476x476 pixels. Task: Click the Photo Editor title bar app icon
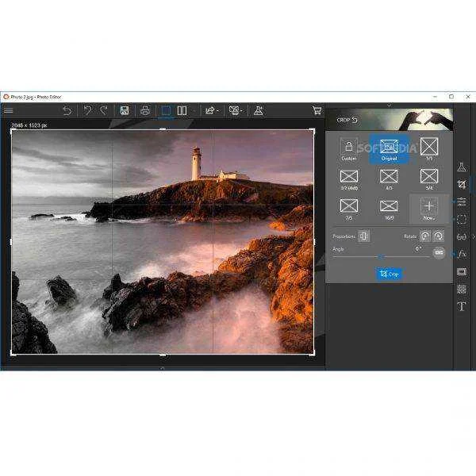pyautogui.click(x=6, y=97)
